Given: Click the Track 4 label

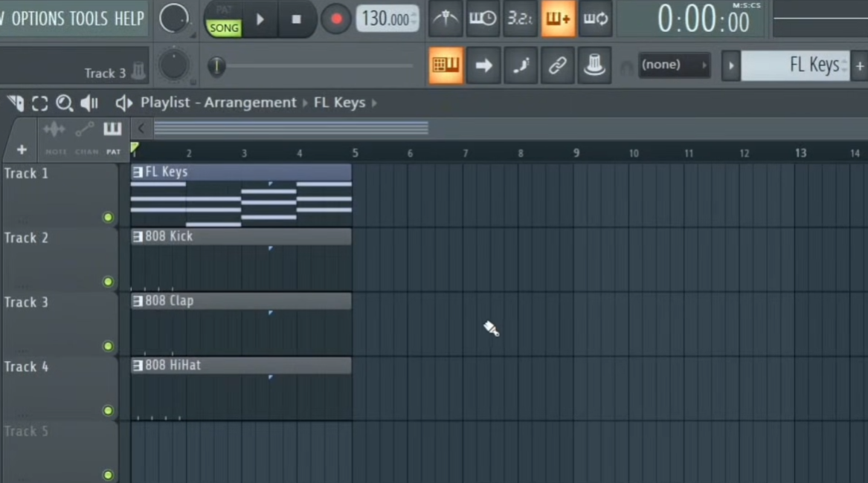Looking at the screenshot, I should tap(26, 367).
